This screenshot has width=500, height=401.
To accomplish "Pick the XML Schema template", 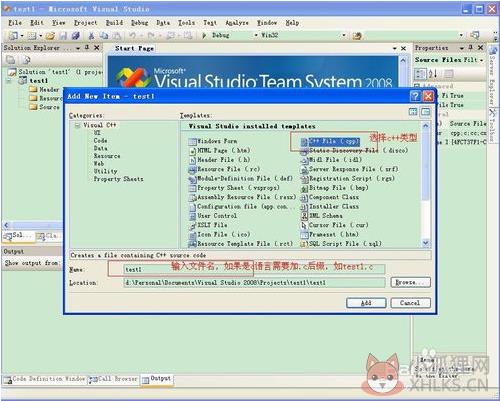I will [321, 216].
